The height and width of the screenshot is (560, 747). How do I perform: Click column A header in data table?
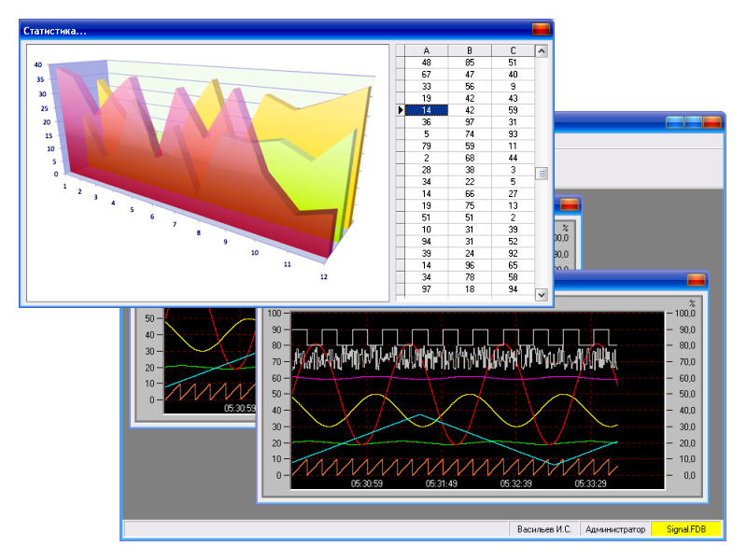427,50
